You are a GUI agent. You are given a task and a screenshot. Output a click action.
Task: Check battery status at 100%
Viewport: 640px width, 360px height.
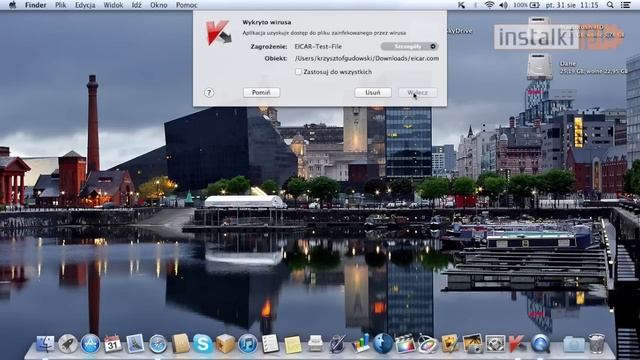526,5
